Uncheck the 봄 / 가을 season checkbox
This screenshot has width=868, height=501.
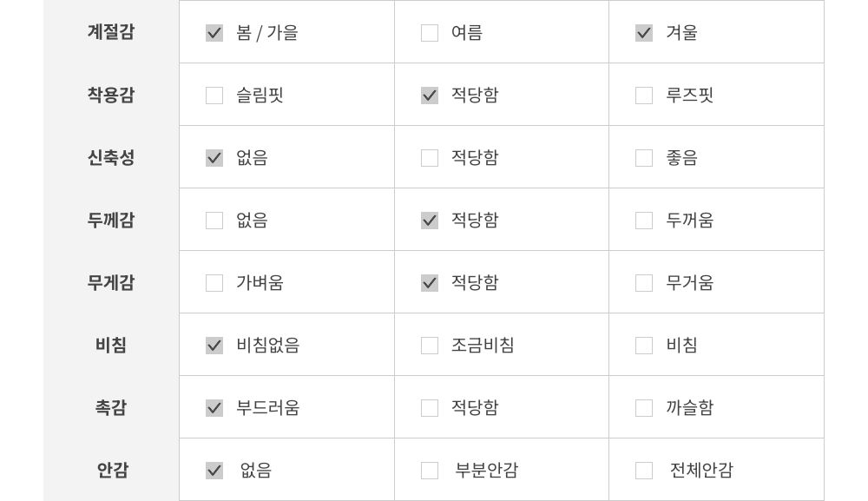pos(214,33)
